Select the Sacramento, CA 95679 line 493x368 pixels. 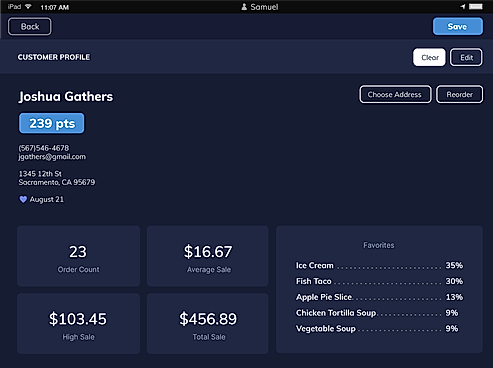(x=57, y=182)
